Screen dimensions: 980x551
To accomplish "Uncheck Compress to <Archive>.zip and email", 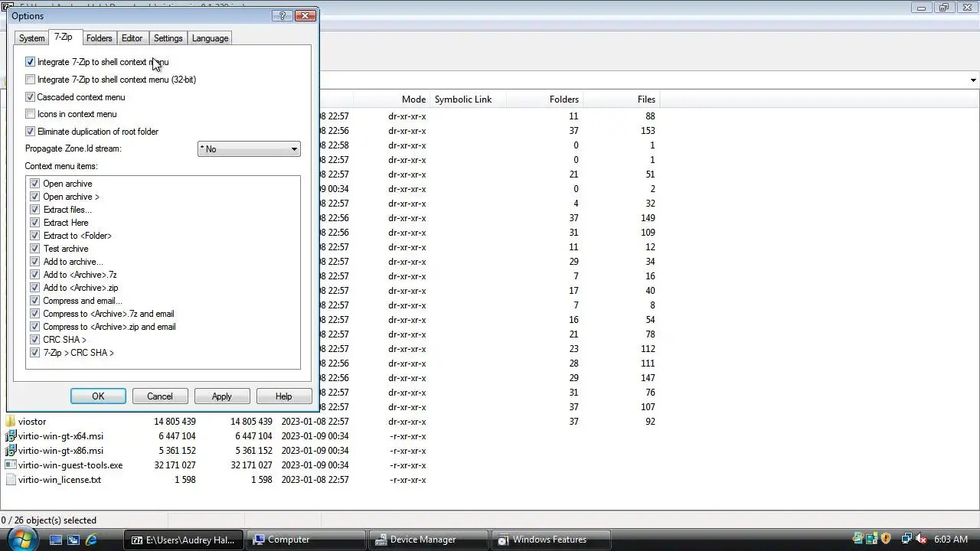I will tap(34, 327).
